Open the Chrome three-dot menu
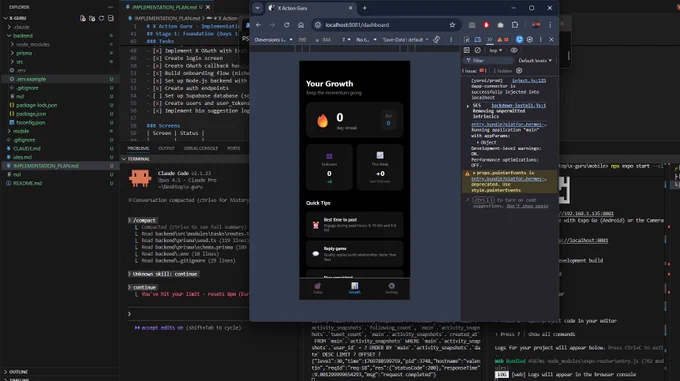The height and width of the screenshot is (381, 680). pos(550,25)
